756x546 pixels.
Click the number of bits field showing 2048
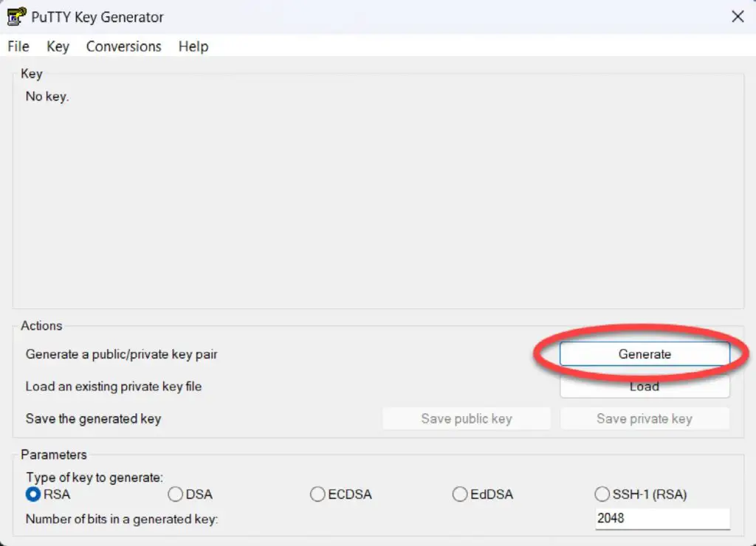click(661, 519)
